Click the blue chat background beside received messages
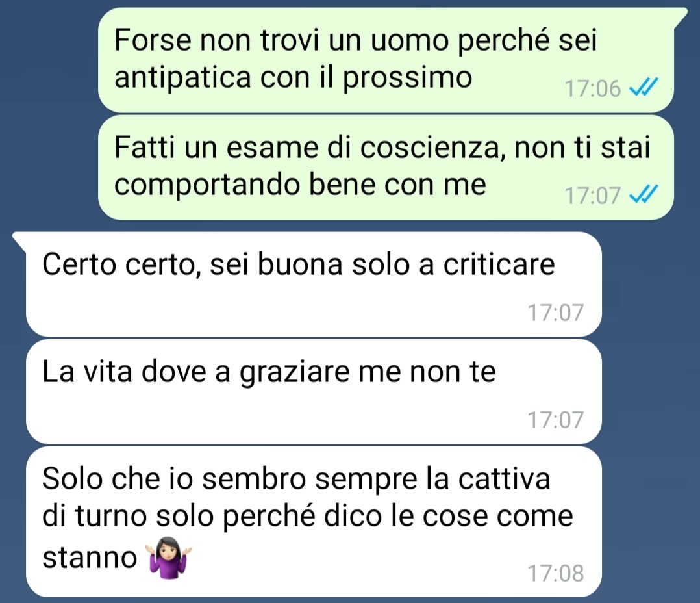 tap(649, 402)
